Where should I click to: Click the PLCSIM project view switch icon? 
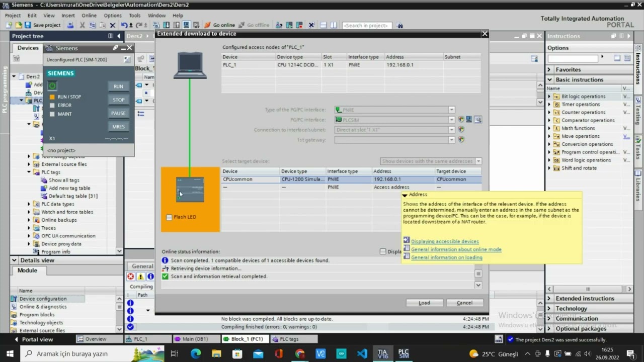click(127, 60)
